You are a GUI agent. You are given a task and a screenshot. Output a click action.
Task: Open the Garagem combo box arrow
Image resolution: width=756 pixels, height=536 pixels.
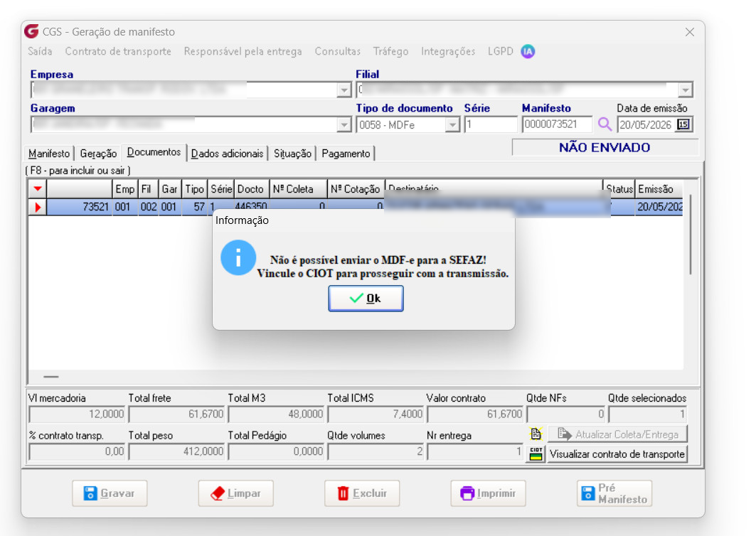pos(344,125)
